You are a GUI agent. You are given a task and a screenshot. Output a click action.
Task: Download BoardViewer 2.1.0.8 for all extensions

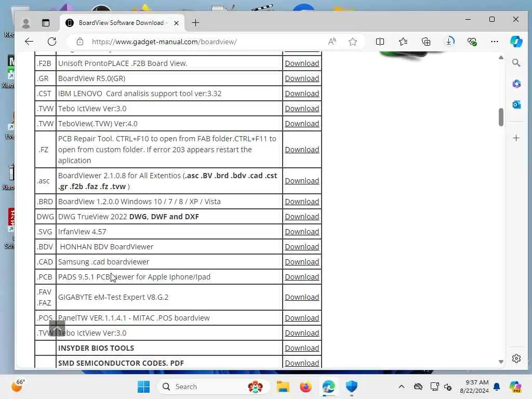302,181
